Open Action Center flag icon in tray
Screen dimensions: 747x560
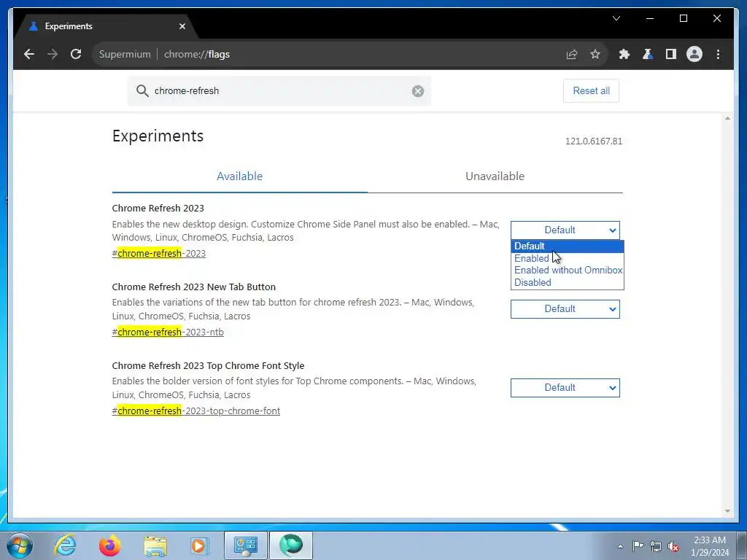(x=638, y=545)
